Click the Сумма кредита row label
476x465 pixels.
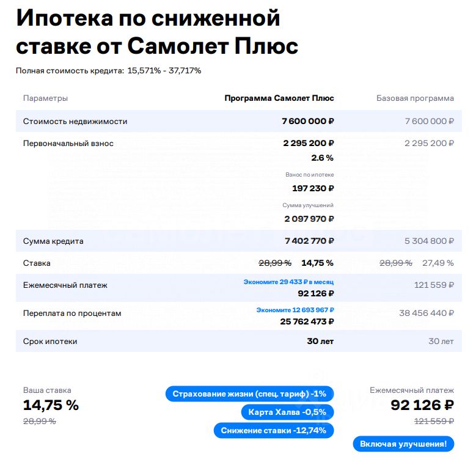(53, 241)
